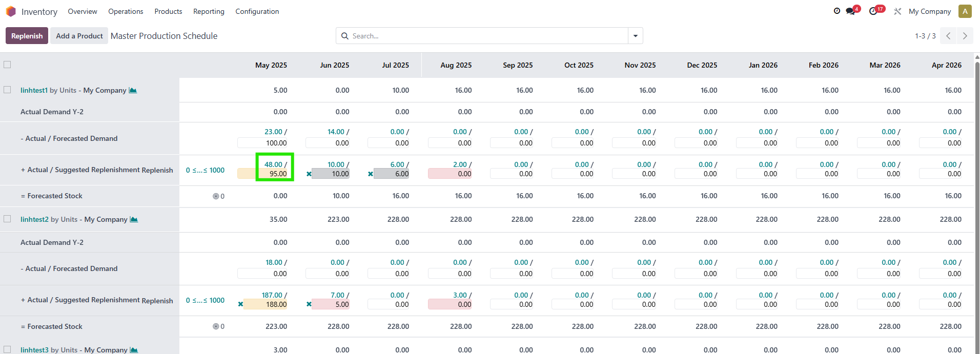Go to next page with pager arrow

click(x=965, y=36)
